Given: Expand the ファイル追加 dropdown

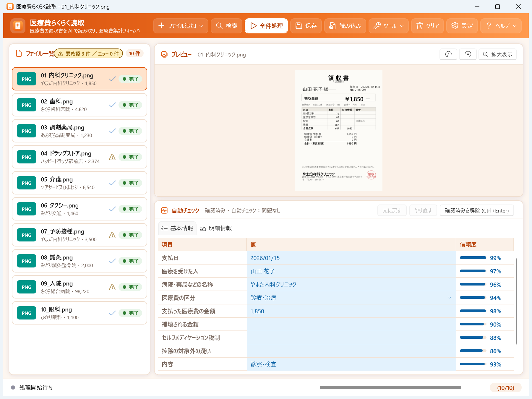Looking at the screenshot, I should tap(181, 26).
